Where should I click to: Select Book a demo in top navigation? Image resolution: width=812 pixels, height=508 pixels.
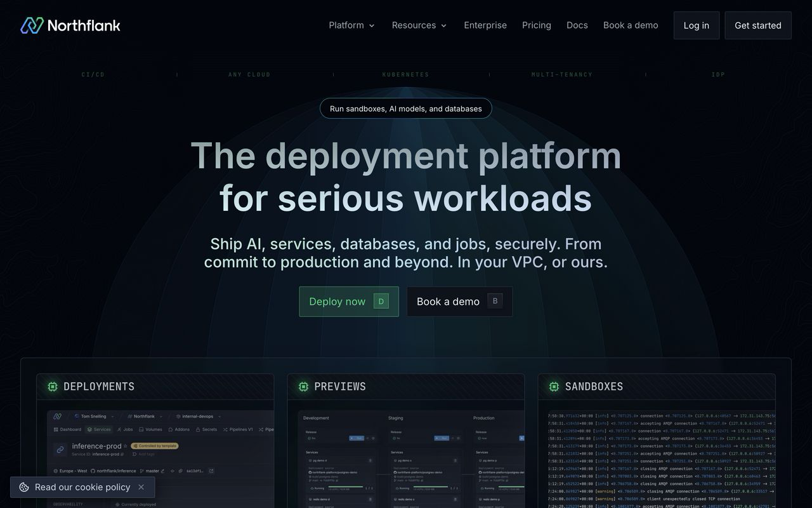coord(631,25)
